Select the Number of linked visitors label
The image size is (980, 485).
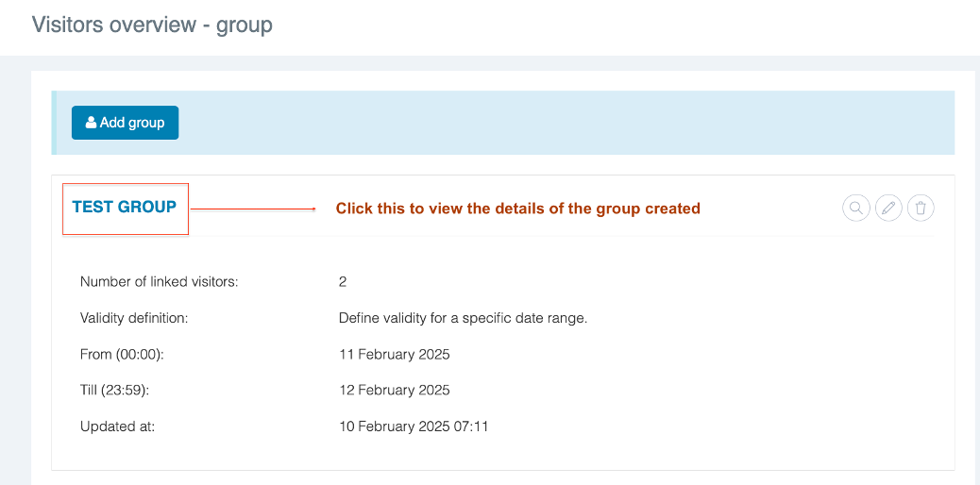(x=159, y=281)
